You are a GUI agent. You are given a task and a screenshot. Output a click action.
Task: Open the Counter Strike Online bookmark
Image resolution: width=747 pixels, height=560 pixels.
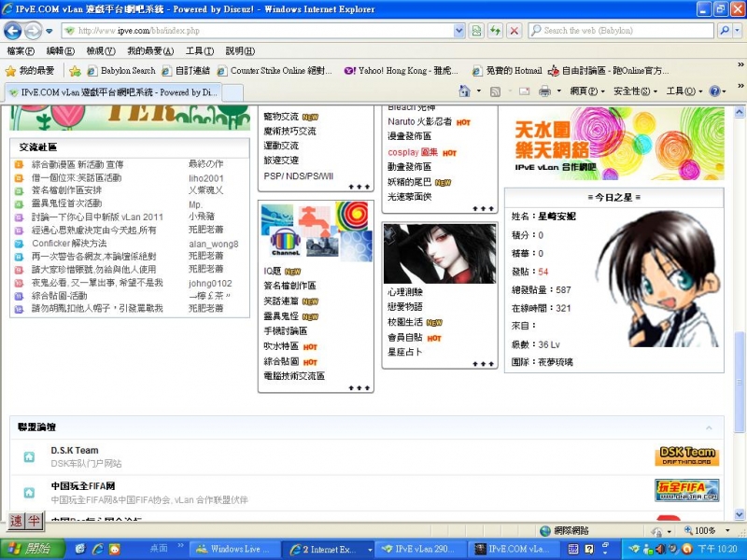tap(275, 71)
